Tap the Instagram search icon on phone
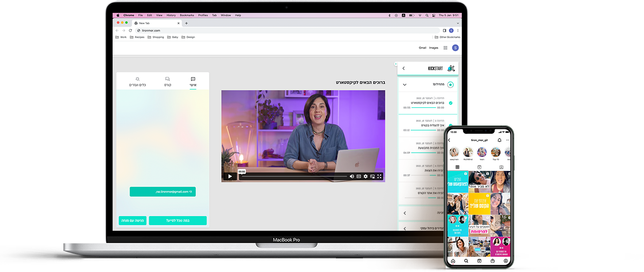 pyautogui.click(x=466, y=261)
